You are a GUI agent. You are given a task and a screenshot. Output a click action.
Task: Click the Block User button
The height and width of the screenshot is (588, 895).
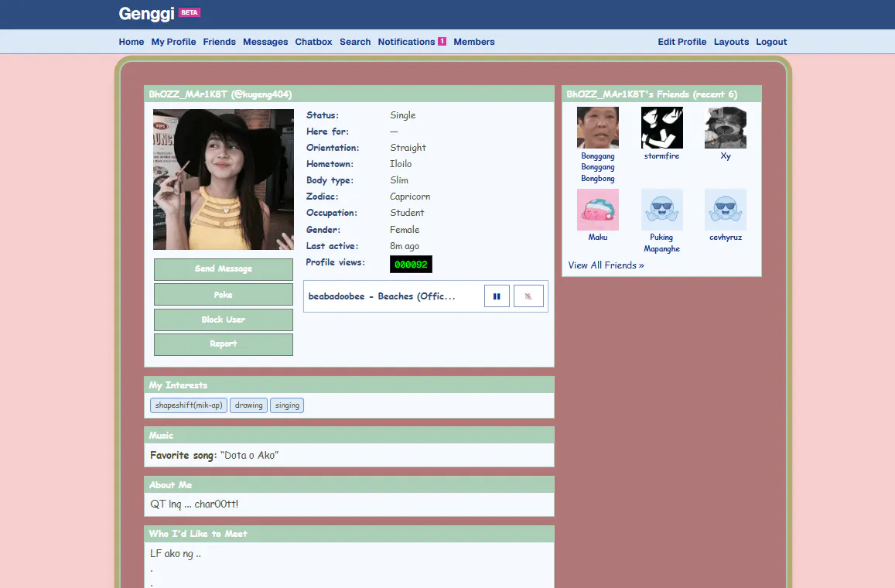(224, 320)
